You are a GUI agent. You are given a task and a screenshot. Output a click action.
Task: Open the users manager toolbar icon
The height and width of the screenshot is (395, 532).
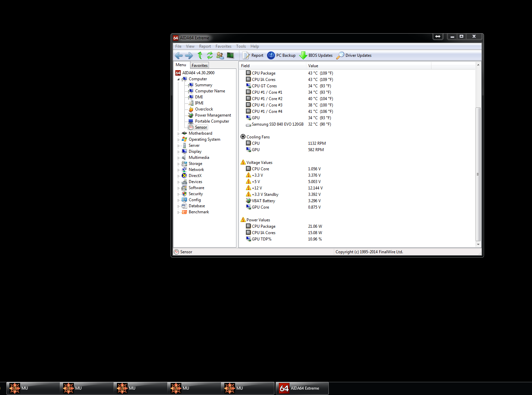(x=220, y=55)
